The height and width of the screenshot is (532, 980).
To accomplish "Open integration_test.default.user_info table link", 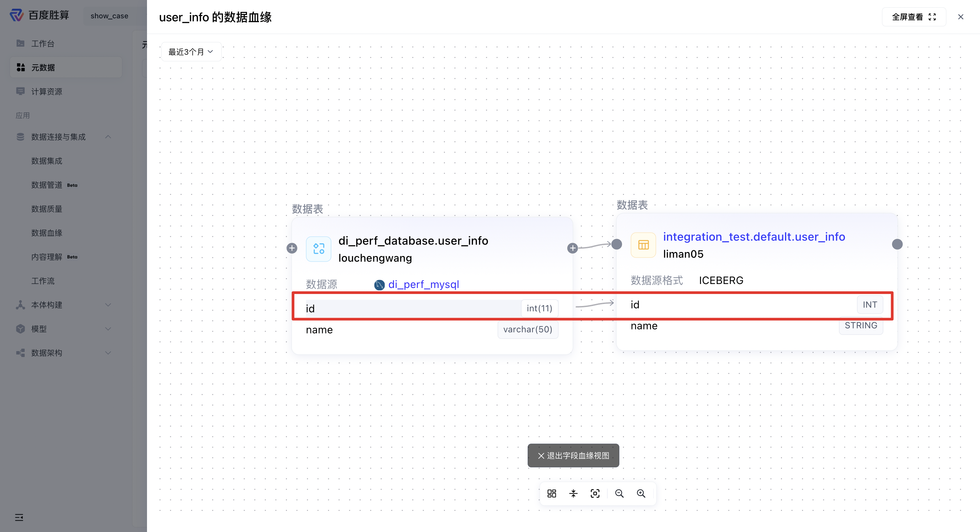I will click(754, 237).
